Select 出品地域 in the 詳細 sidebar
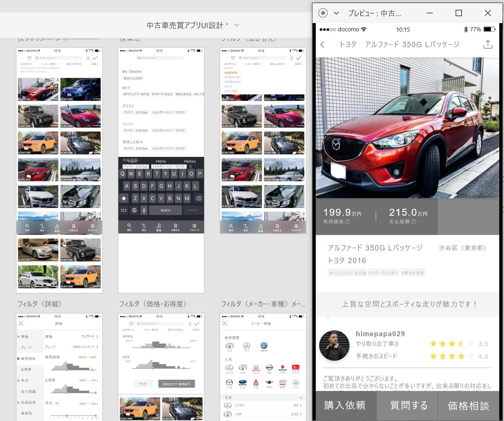504x421 pixels. (x=28, y=402)
